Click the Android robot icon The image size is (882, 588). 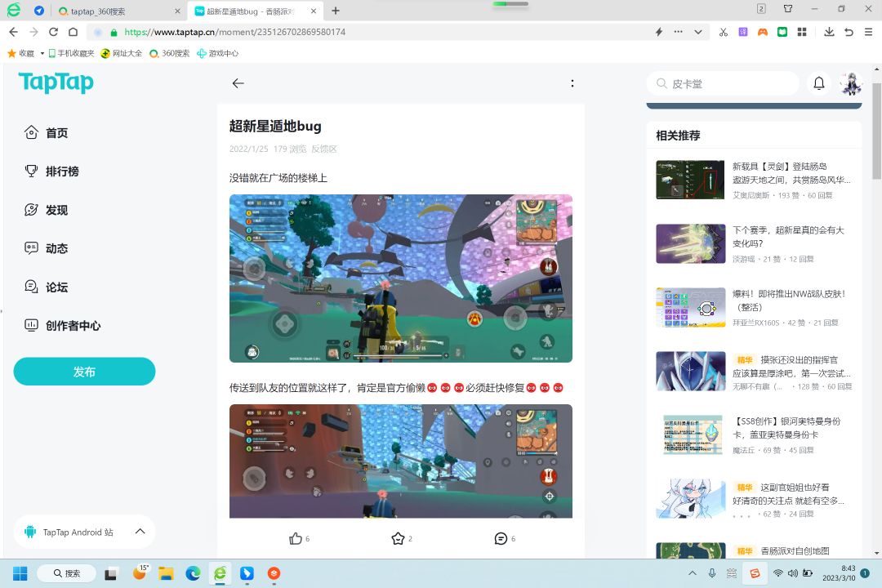tap(30, 532)
